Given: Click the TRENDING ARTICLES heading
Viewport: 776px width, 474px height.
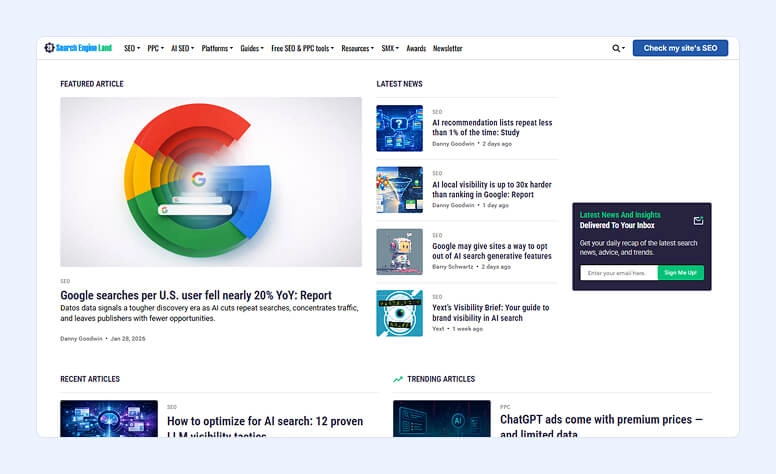Looking at the screenshot, I should pos(441,379).
